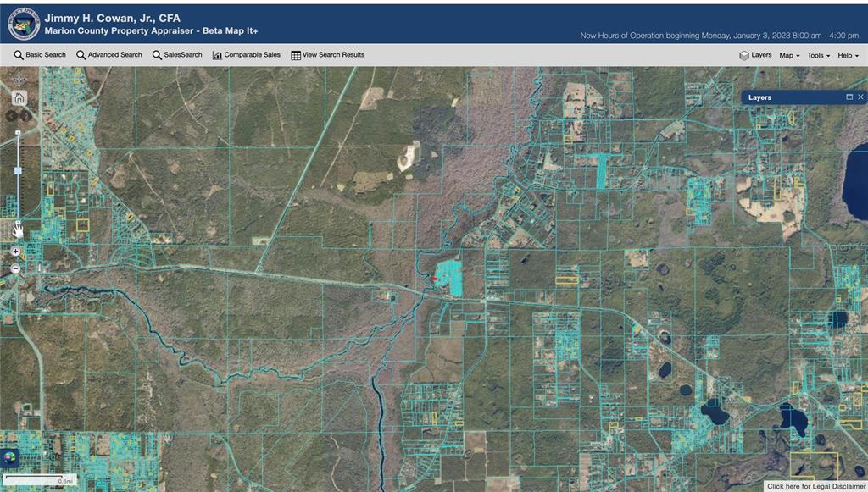The image size is (868, 492).
Task: Click the pan compass navigation control
Action: [x=19, y=80]
